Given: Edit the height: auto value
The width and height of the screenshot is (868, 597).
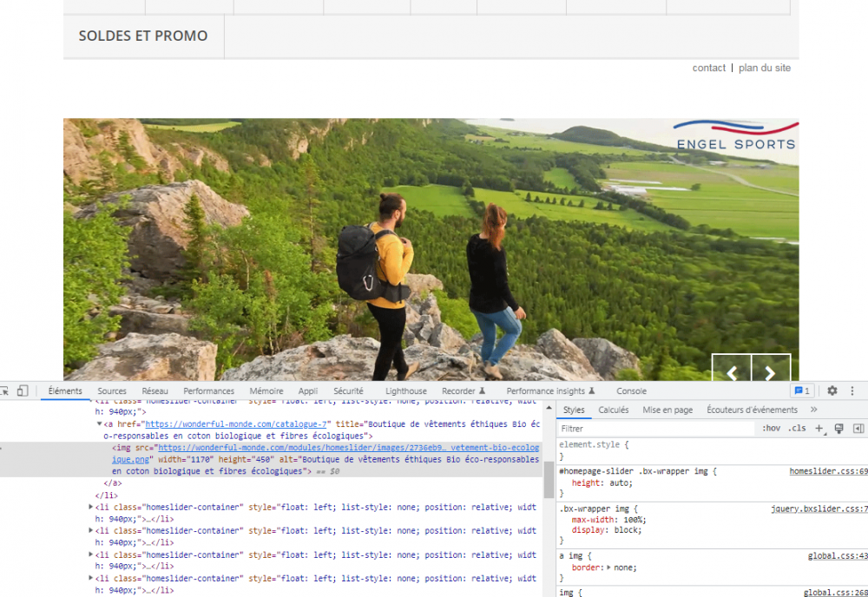Looking at the screenshot, I should point(618,483).
